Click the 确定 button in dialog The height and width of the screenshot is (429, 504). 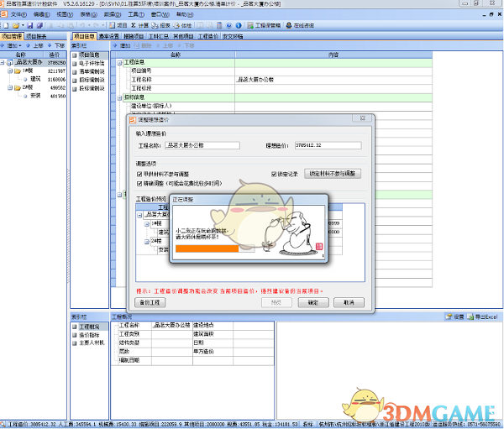pyautogui.click(x=313, y=302)
